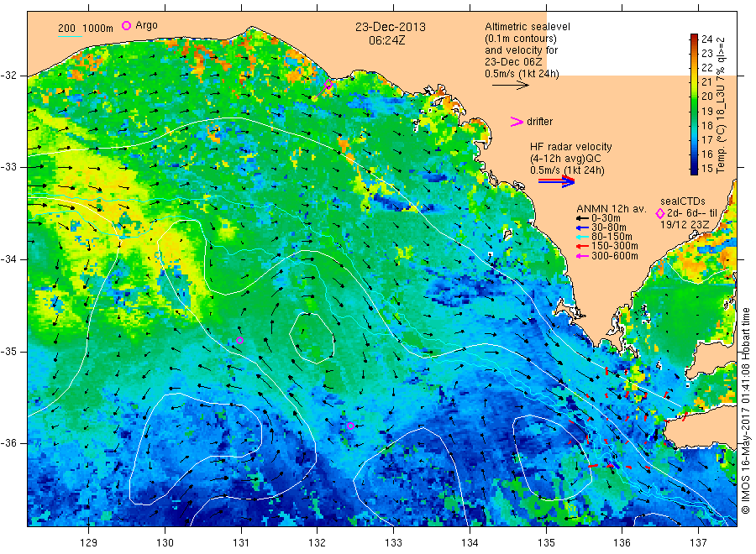Screen dimensions: 756x554
Task: Click the longitude axis label '135'
Action: click(546, 543)
